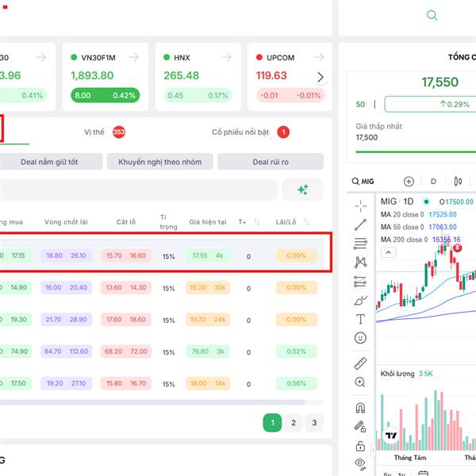Toggle lock all drawings padlock
Screen dimensions: 476x476
360,446
